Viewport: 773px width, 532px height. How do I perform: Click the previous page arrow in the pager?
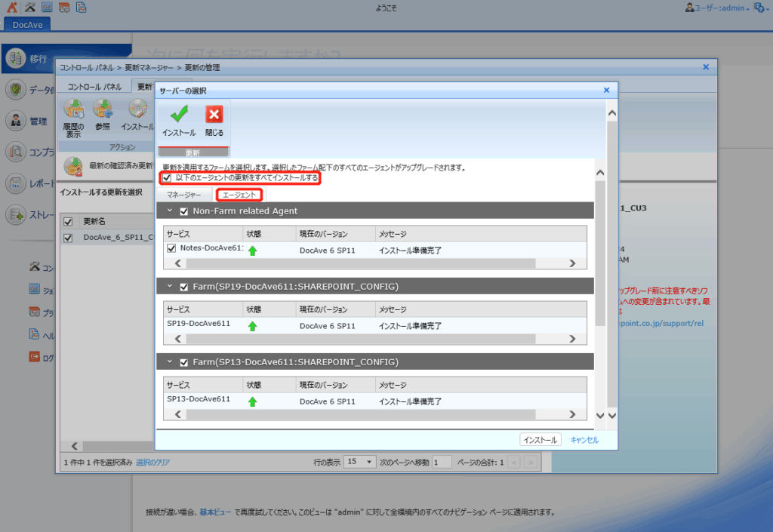[514, 463]
